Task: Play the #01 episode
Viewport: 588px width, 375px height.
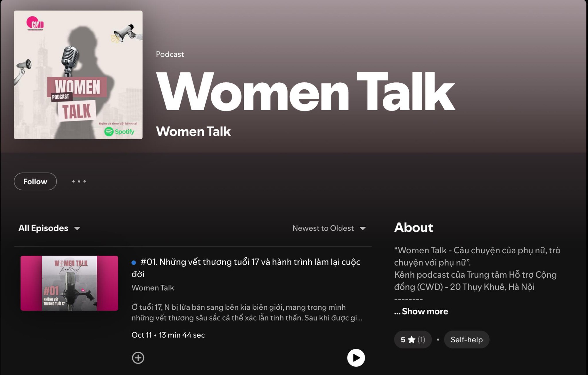Action: 356,358
